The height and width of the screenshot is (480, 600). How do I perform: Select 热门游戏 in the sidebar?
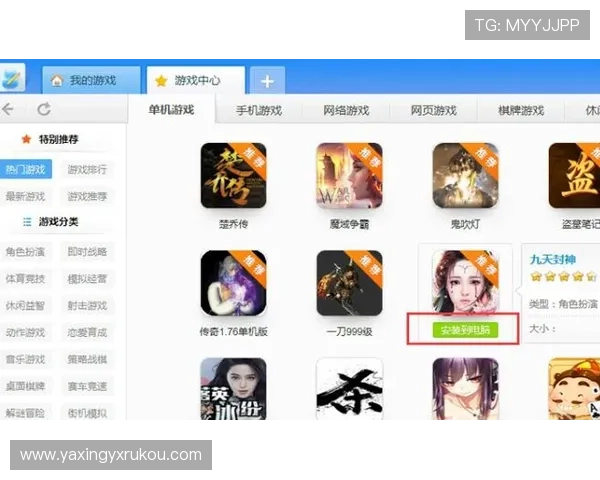point(25,169)
